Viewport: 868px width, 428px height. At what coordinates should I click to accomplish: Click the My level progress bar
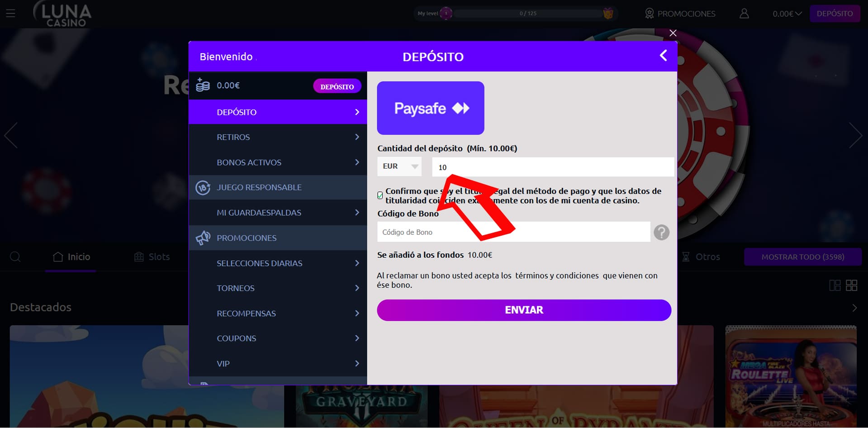pos(527,14)
